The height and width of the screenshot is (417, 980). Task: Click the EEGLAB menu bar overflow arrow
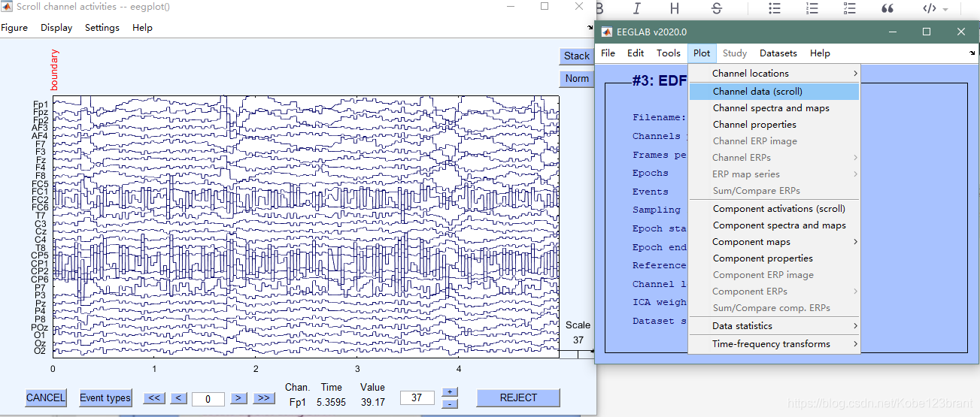[972, 53]
